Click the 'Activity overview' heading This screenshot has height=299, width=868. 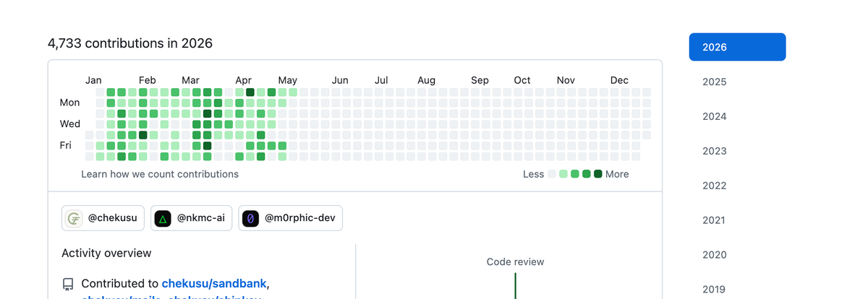pyautogui.click(x=106, y=253)
